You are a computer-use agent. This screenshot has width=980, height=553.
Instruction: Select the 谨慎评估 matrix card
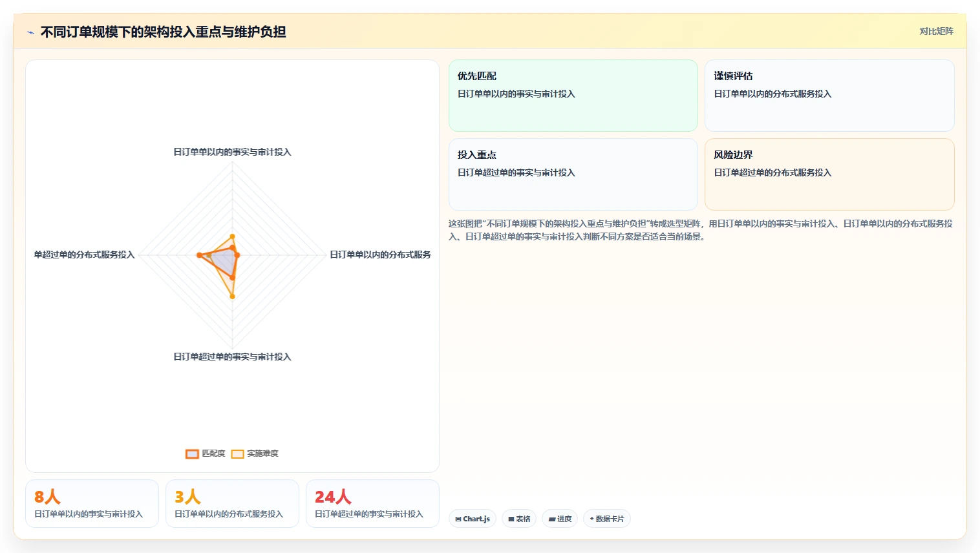[829, 96]
